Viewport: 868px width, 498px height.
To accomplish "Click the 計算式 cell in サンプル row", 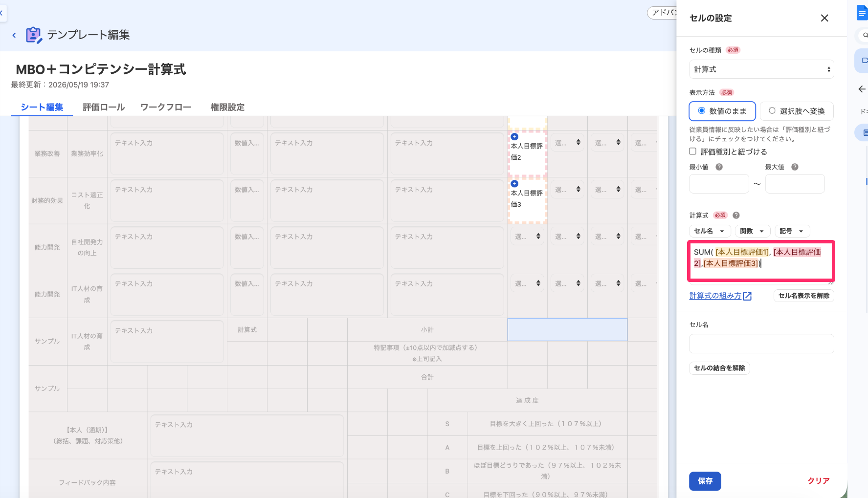I will tap(247, 330).
